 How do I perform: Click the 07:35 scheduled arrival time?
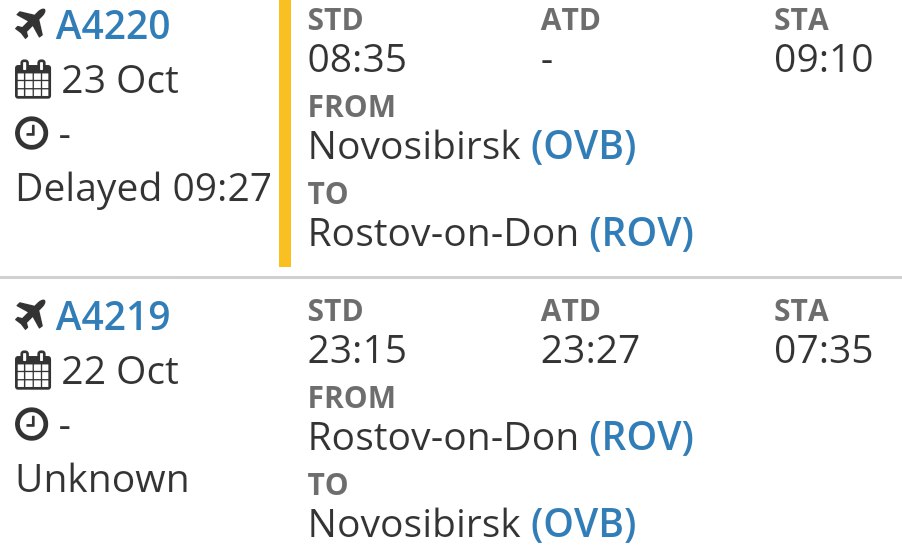point(823,349)
